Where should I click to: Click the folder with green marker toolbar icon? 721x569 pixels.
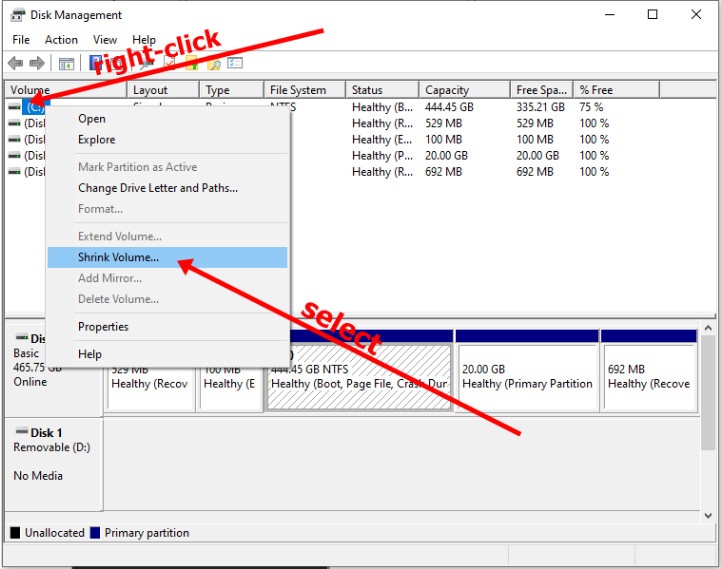[191, 63]
